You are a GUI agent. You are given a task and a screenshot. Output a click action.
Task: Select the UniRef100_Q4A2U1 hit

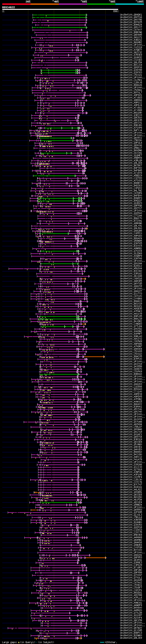click(x=131, y=555)
